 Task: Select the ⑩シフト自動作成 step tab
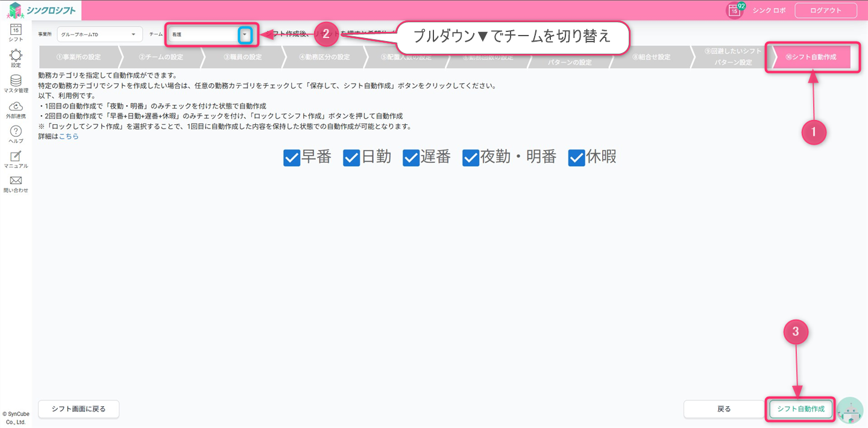coord(811,57)
